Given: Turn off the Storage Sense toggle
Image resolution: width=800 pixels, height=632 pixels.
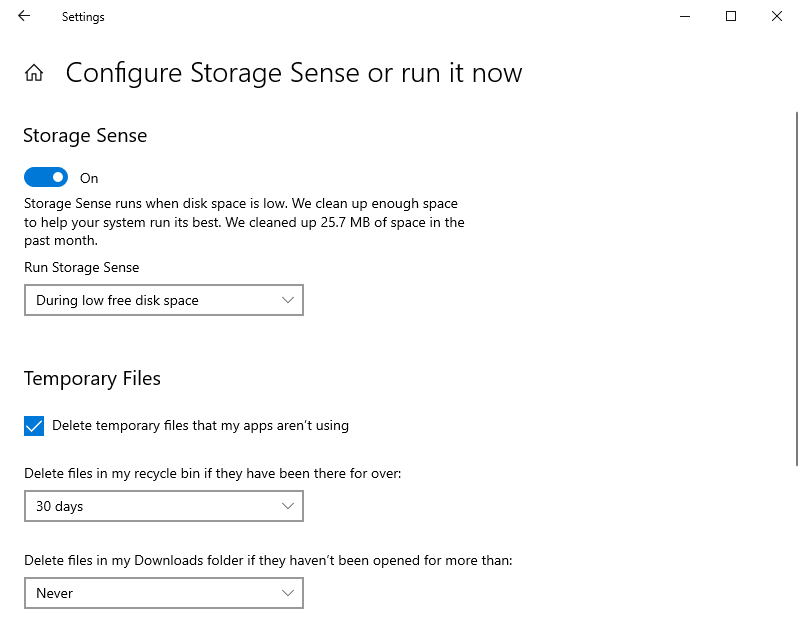Looking at the screenshot, I should [x=46, y=177].
